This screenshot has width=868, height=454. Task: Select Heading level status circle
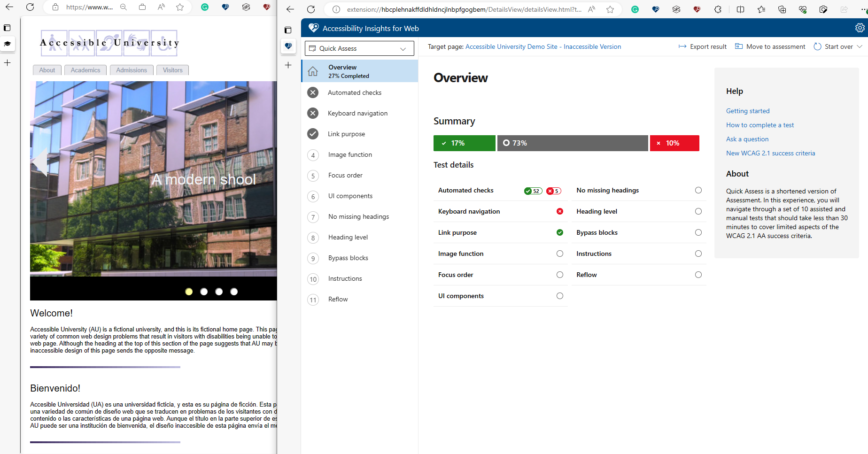coord(698,211)
